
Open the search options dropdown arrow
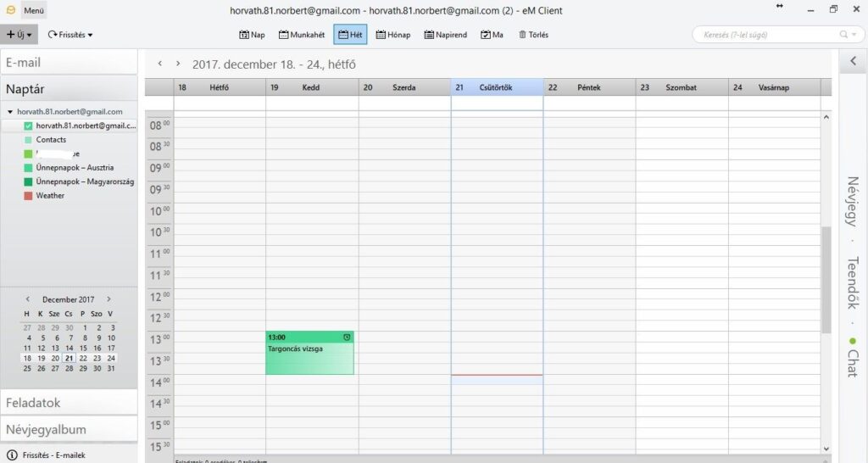click(854, 34)
